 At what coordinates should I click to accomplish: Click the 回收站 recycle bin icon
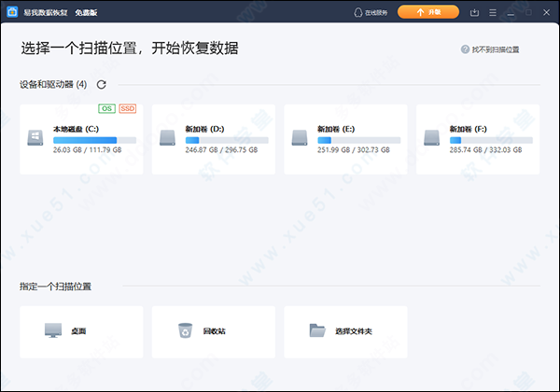(x=185, y=330)
